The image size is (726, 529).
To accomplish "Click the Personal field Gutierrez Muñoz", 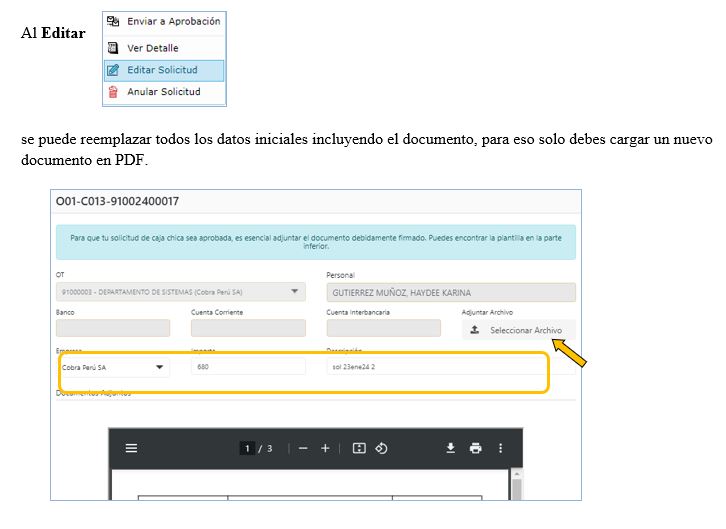I will 451,293.
